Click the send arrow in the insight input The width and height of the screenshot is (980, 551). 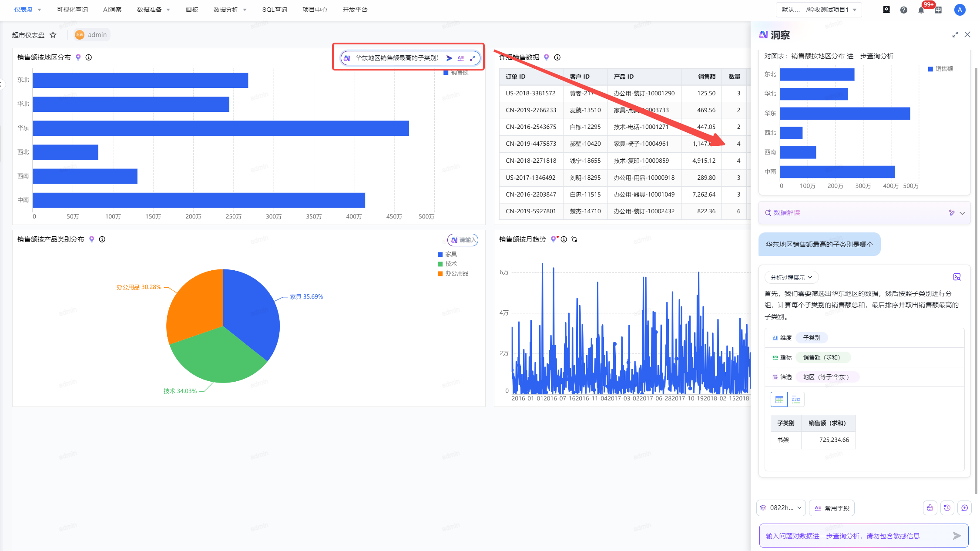click(x=957, y=536)
